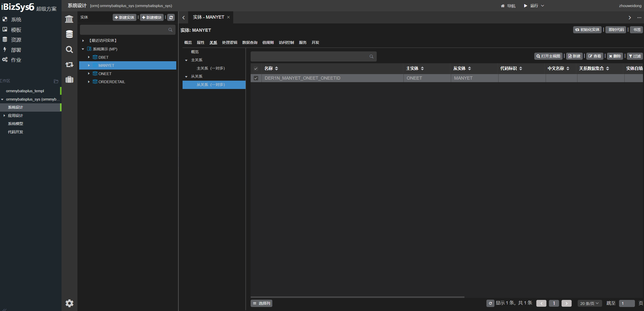Sort by the 中文名称 column sort arrows

coord(568,68)
